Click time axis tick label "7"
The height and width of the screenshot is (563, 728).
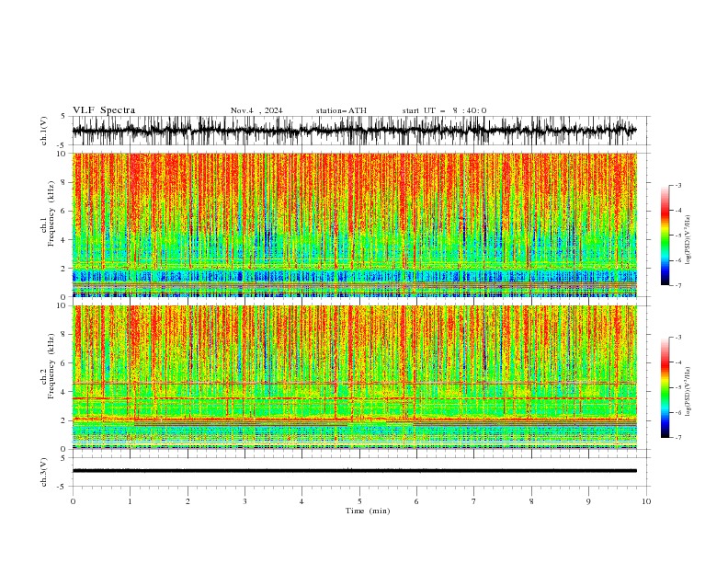click(x=474, y=501)
